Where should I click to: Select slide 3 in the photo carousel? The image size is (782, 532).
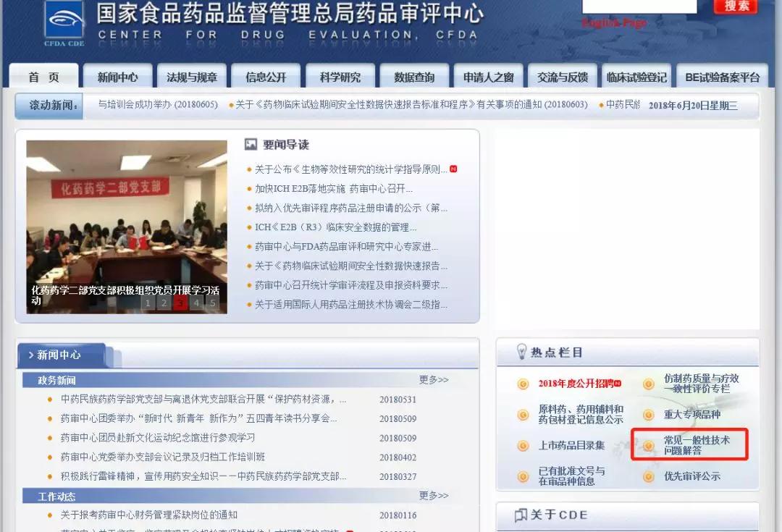pyautogui.click(x=180, y=303)
